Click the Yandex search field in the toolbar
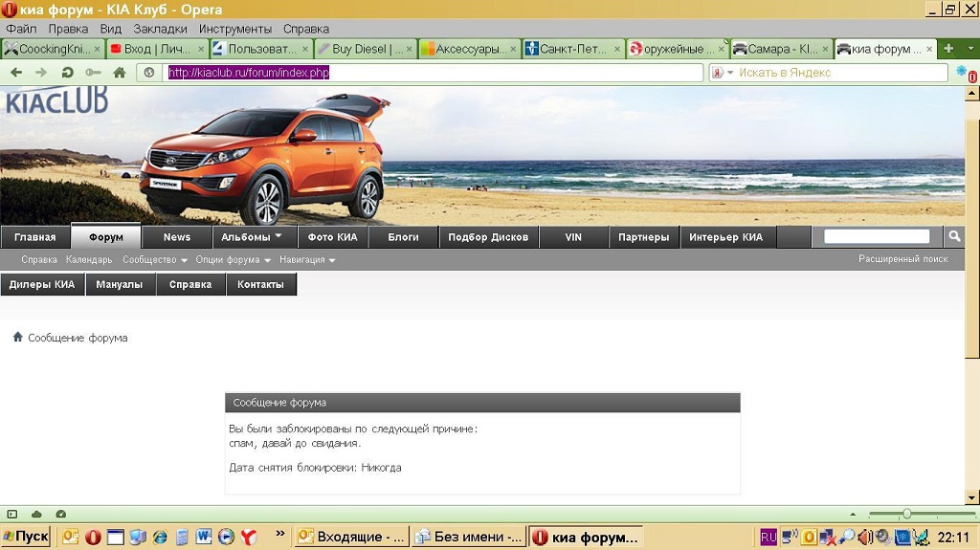The image size is (980, 550). (837, 73)
